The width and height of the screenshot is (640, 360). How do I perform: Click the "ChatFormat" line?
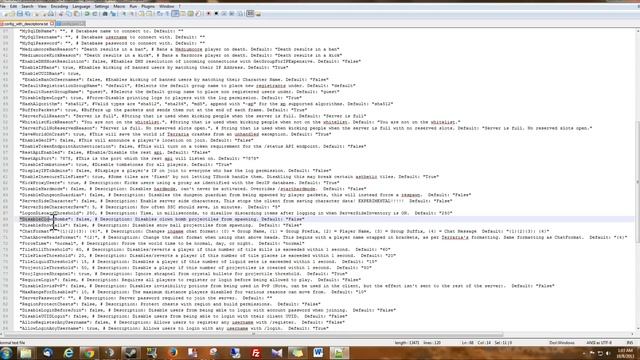(x=284, y=231)
